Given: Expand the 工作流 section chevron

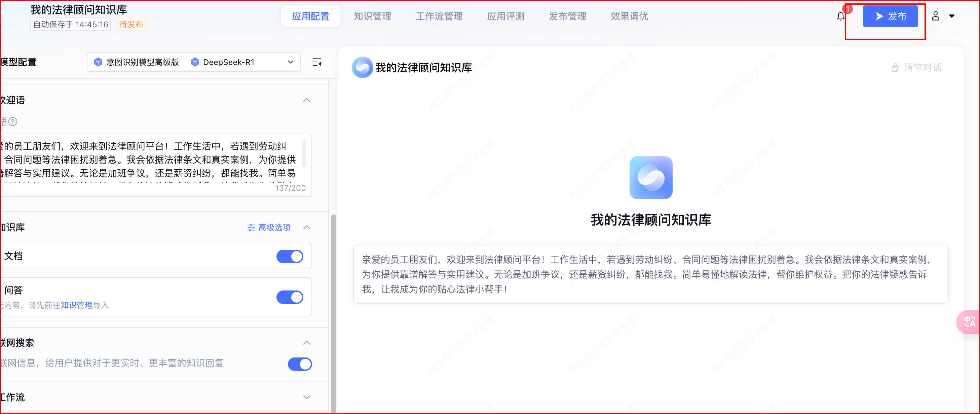Looking at the screenshot, I should [307, 397].
